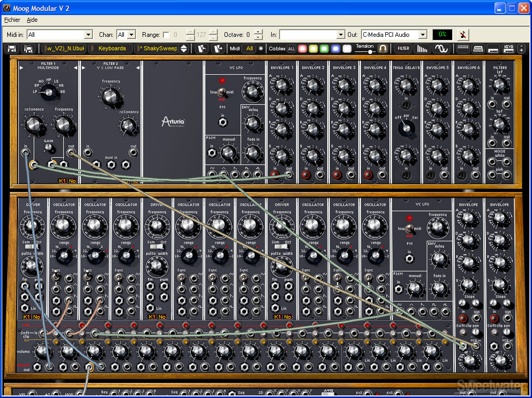Click second Driver K1 button
The width and height of the screenshot is (532, 398).
152,317
